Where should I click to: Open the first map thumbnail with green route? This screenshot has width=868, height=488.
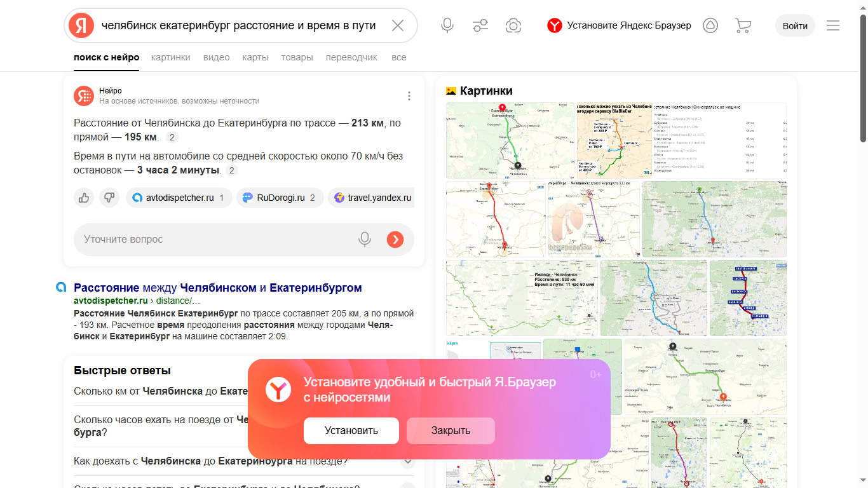(x=510, y=140)
